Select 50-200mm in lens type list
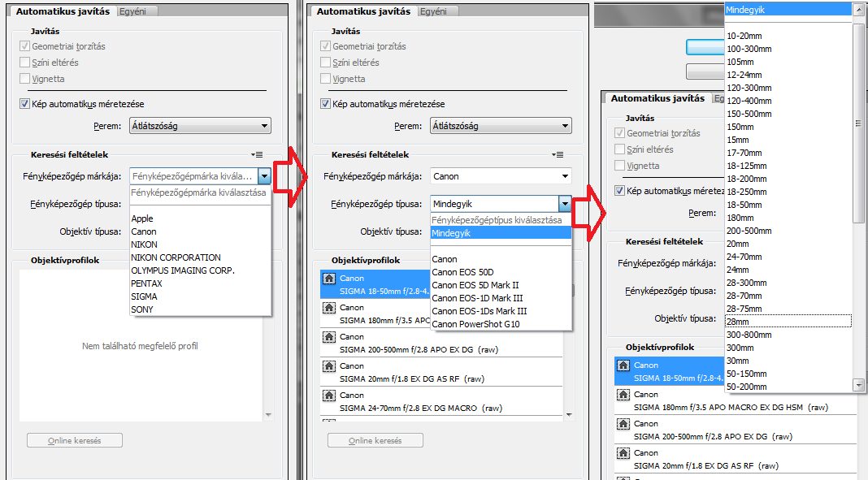Image resolution: width=868 pixels, height=480 pixels. (x=788, y=387)
